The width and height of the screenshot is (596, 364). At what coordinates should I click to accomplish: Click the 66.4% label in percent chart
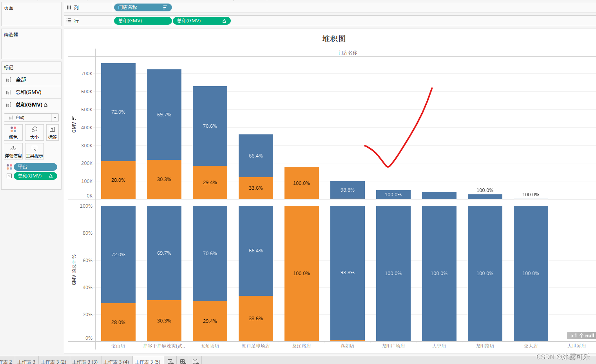tap(256, 251)
